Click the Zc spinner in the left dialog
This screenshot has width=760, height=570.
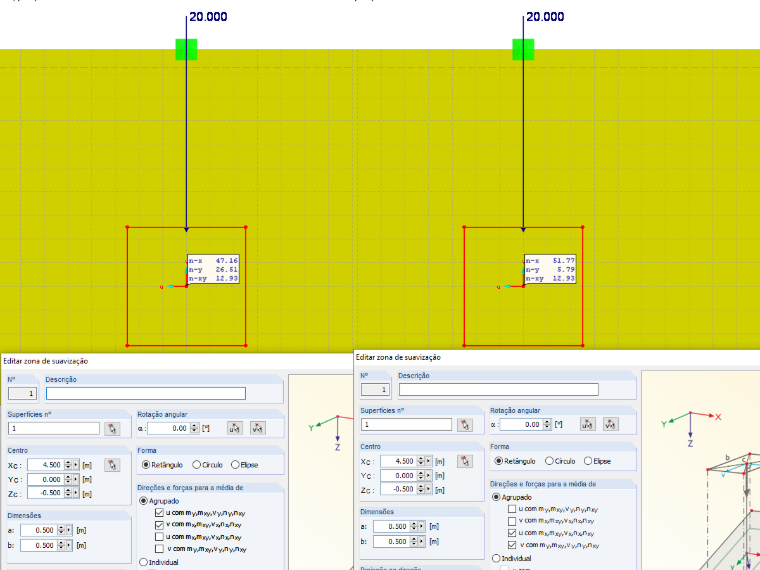[68, 493]
